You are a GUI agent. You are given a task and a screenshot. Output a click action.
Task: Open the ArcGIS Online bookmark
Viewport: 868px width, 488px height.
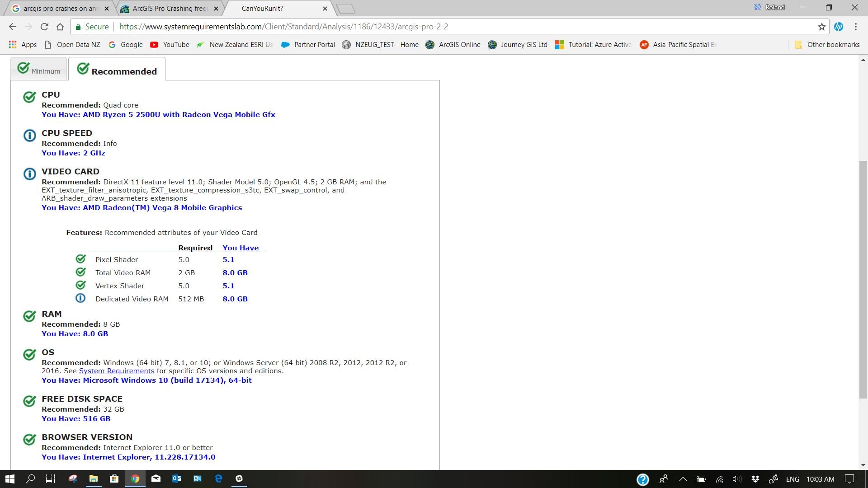[x=453, y=45]
